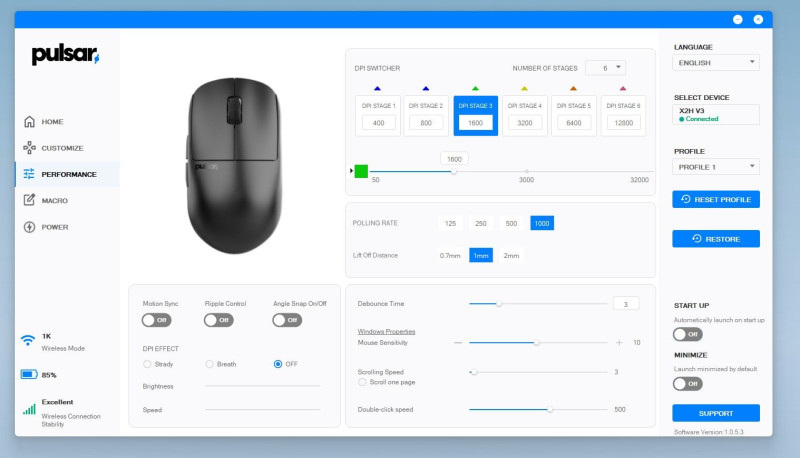Click the Home house icon
This screenshot has width=800, height=458.
(30, 121)
